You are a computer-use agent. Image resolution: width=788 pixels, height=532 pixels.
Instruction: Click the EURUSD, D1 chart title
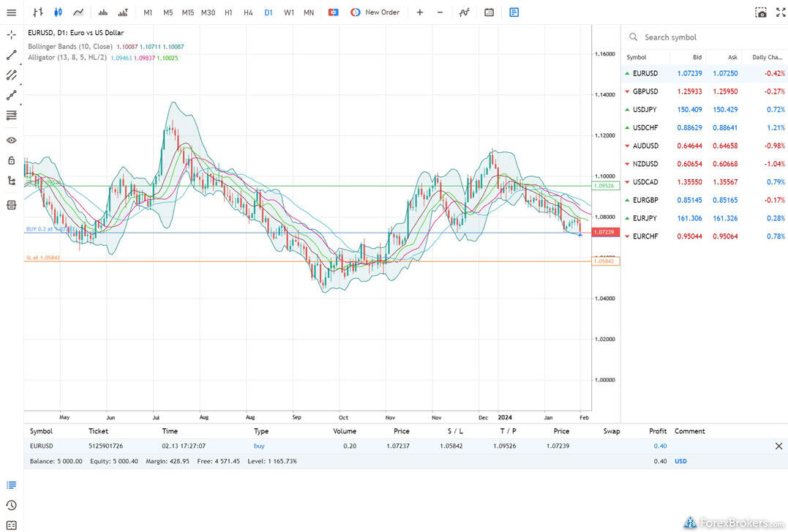75,33
